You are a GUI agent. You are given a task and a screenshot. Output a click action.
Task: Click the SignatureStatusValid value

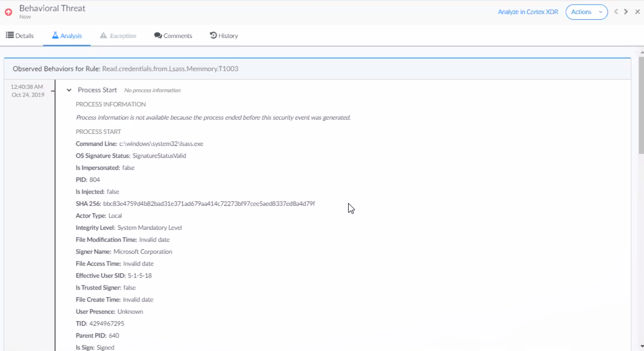(x=159, y=156)
